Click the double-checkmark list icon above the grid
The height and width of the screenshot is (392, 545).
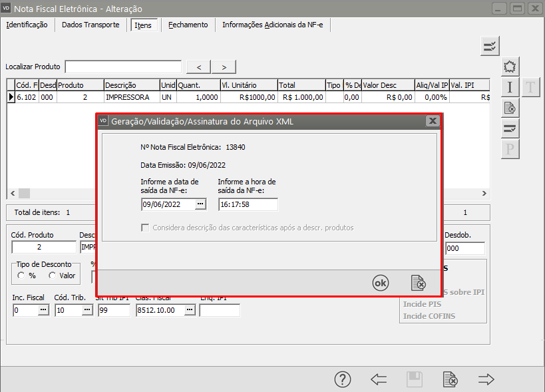(490, 46)
